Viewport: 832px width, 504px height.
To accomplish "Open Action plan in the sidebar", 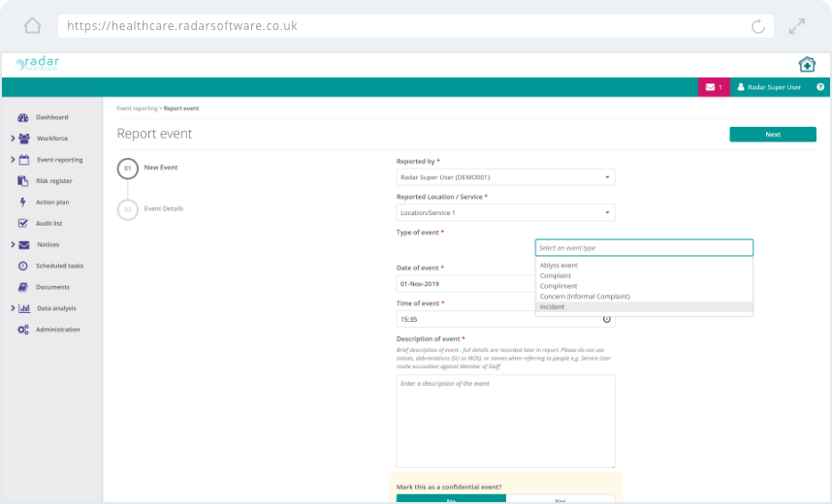I will 52,203.
